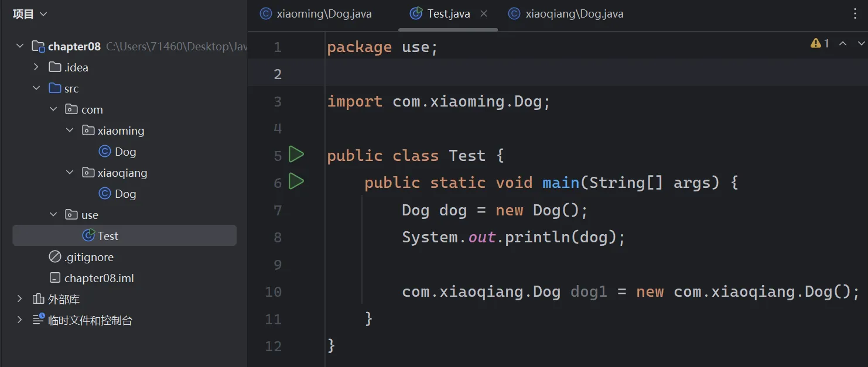Open the .gitignore file
The height and width of the screenshot is (367, 868).
coord(88,257)
